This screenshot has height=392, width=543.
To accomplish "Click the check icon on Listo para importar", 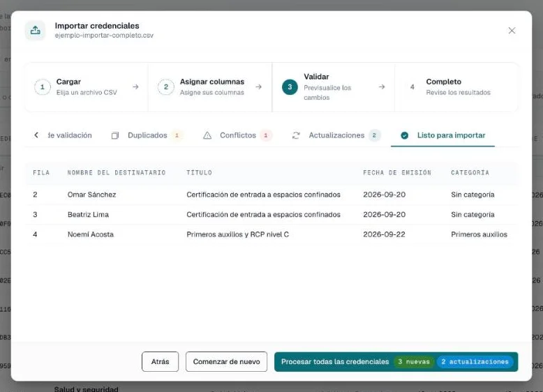I will tap(404, 135).
